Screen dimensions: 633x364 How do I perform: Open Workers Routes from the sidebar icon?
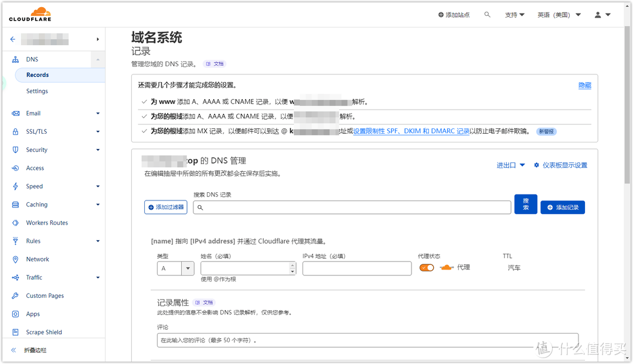click(15, 222)
